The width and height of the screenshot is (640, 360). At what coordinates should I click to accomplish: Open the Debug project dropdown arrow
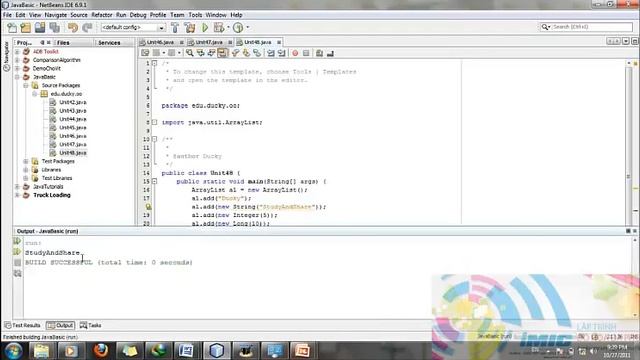228,27
